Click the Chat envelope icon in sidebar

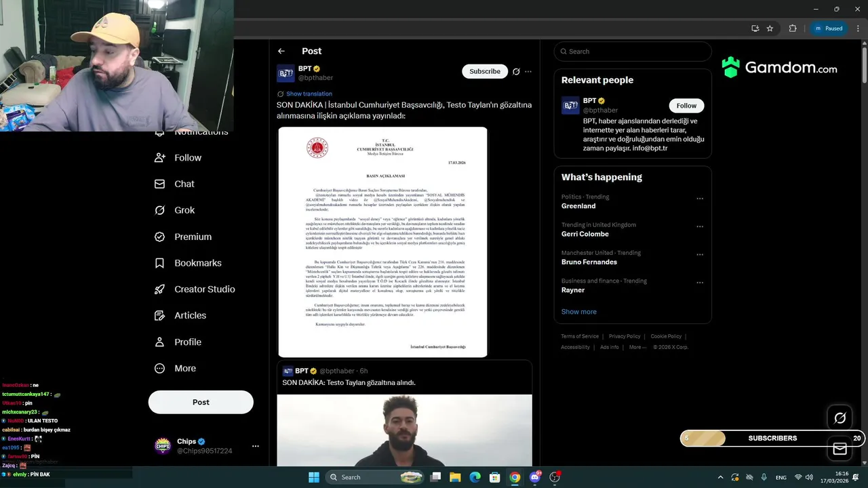coord(160,184)
